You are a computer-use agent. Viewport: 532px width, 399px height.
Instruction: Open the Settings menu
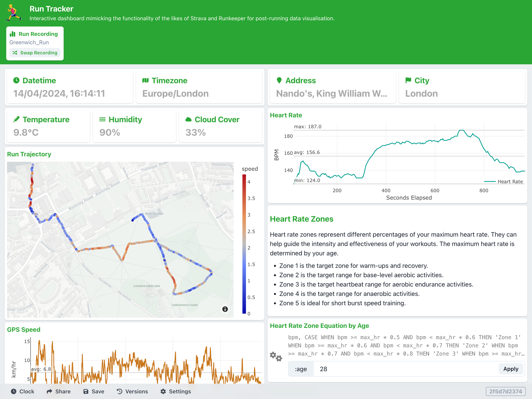pyautogui.click(x=176, y=392)
